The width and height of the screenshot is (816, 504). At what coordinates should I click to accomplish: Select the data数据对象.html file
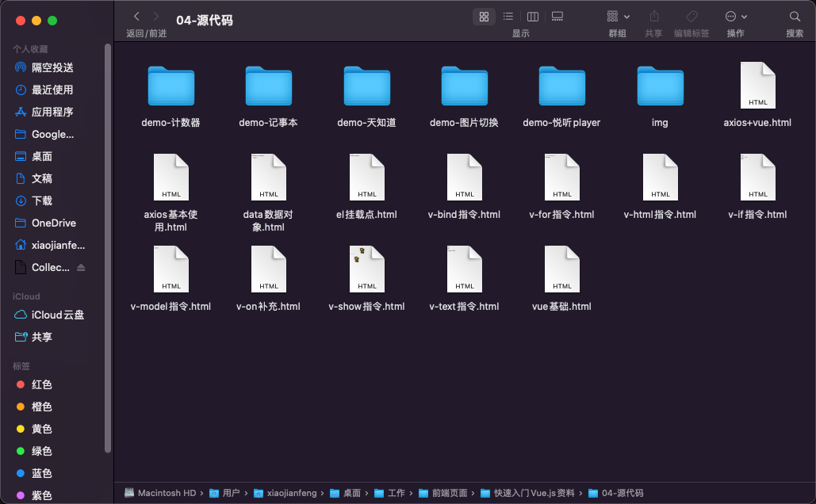pyautogui.click(x=269, y=193)
